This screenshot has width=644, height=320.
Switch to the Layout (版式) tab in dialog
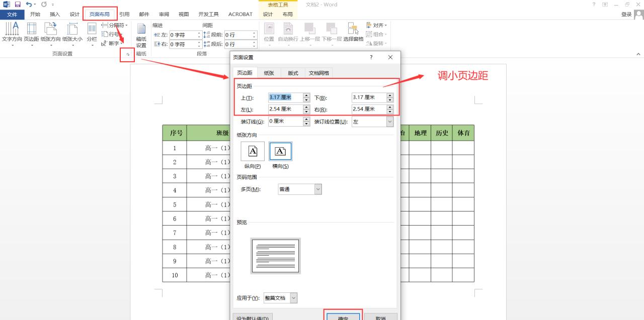(x=293, y=73)
